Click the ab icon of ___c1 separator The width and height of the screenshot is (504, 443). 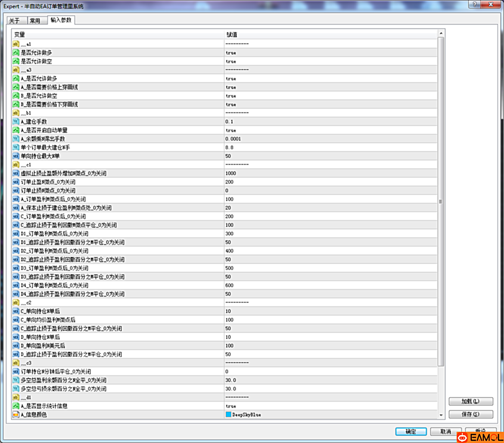click(x=16, y=165)
